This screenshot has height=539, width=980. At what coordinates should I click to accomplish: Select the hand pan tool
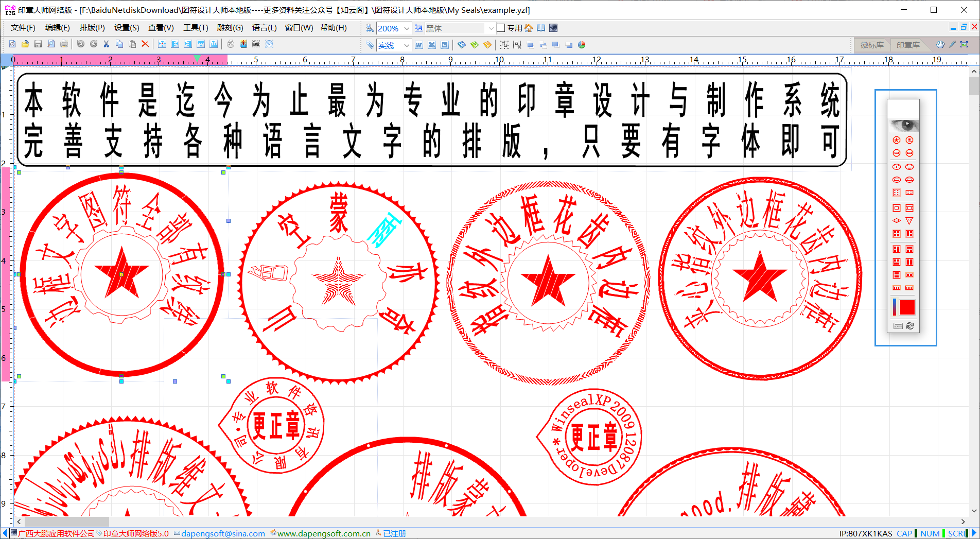coord(940,45)
